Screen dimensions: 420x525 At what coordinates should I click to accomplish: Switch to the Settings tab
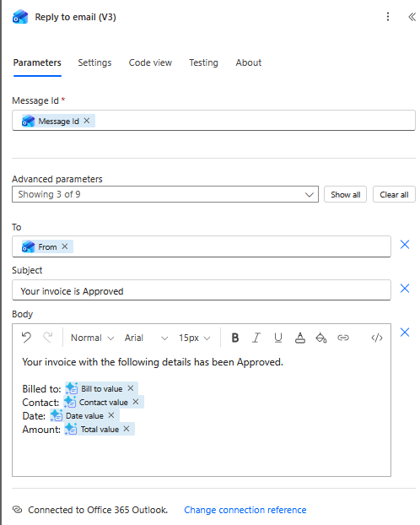[x=94, y=62]
